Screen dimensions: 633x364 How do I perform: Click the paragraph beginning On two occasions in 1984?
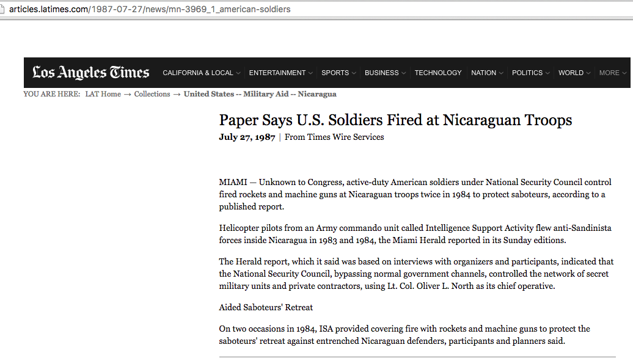coord(404,335)
